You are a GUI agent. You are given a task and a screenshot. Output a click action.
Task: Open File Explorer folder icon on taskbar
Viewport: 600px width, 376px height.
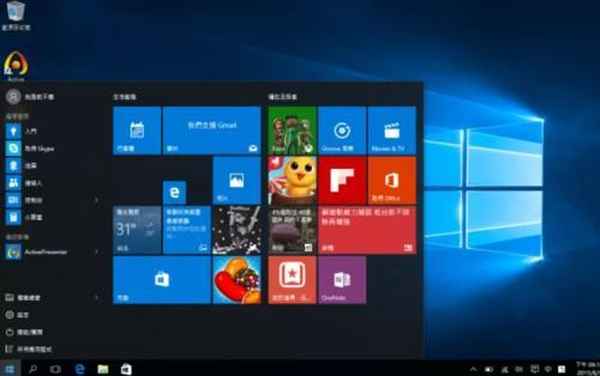pos(103,369)
